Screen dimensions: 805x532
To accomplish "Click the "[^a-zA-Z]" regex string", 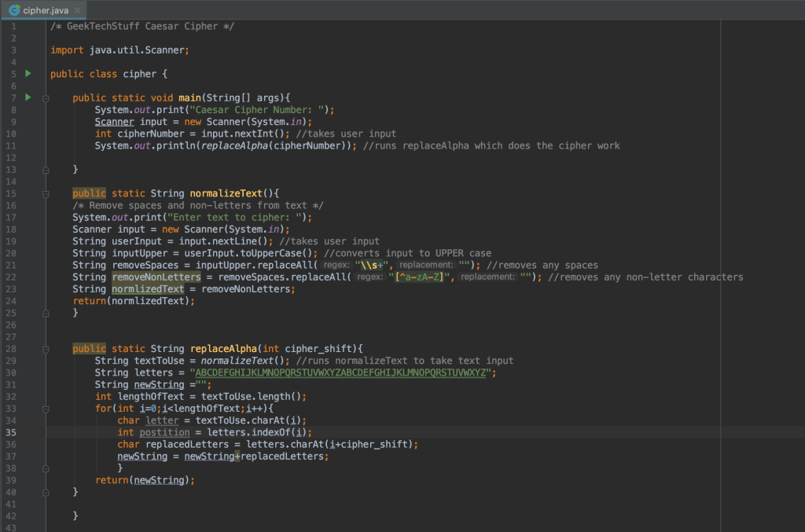I will tap(419, 277).
